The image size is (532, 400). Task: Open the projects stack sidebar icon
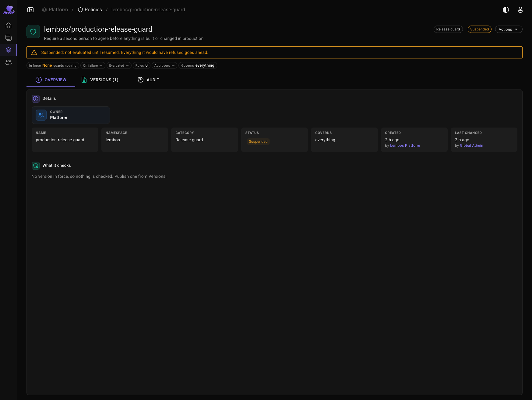9,38
